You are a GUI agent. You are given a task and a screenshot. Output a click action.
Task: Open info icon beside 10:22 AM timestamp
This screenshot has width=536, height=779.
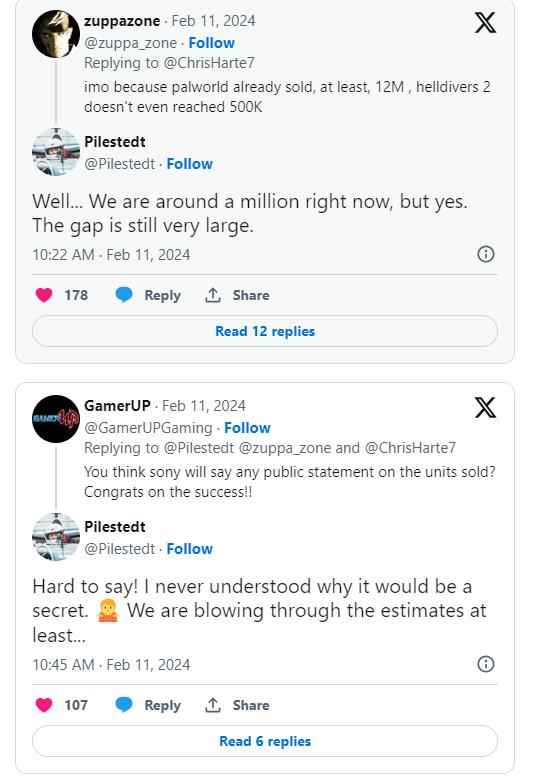485,254
